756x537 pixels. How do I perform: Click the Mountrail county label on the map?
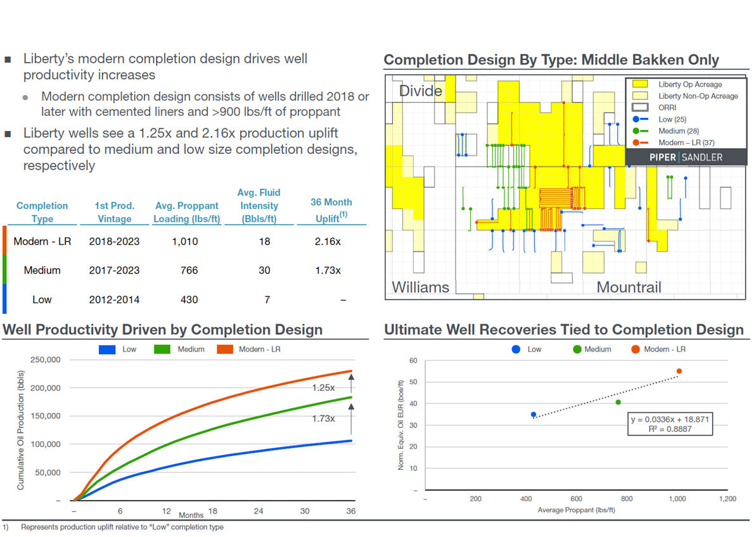629,287
